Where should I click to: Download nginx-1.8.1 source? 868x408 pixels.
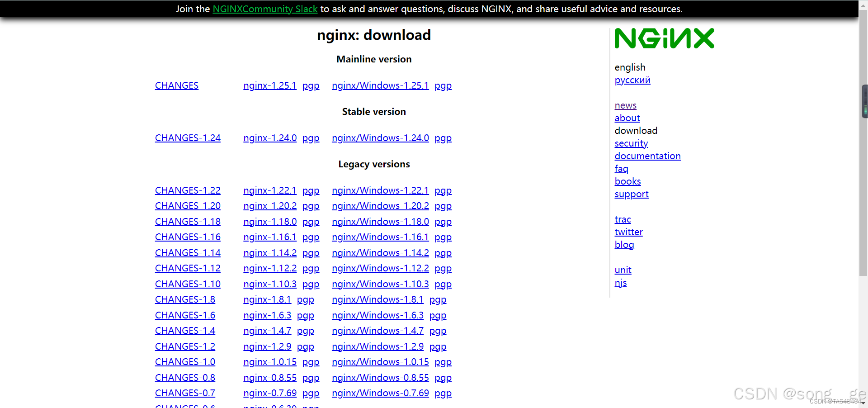click(267, 299)
